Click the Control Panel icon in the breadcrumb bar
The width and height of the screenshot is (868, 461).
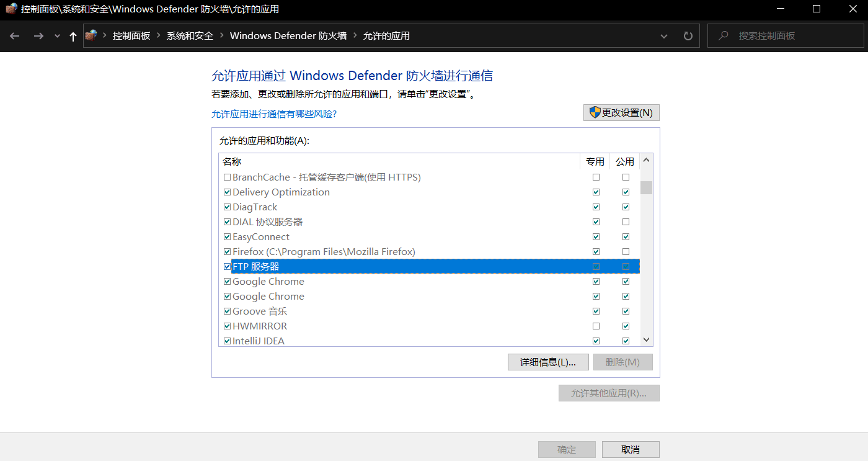click(x=91, y=35)
